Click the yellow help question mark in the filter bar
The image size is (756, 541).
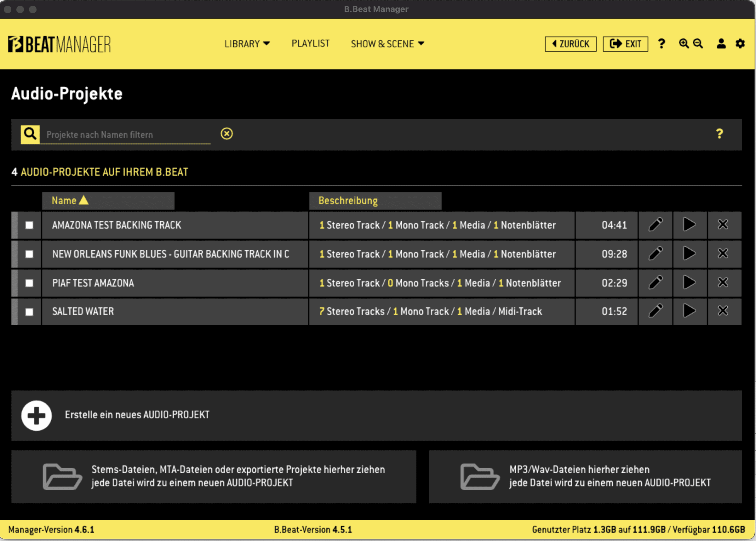tap(719, 134)
